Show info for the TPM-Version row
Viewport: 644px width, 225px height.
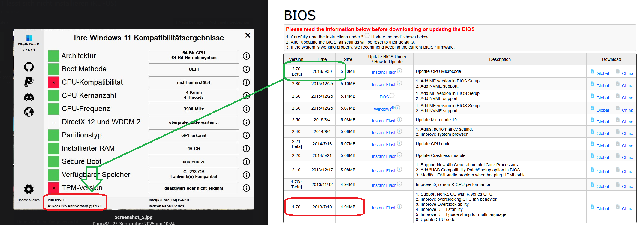(246, 188)
